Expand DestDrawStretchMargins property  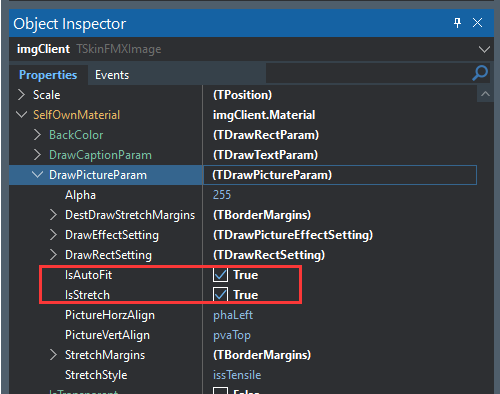[53, 215]
